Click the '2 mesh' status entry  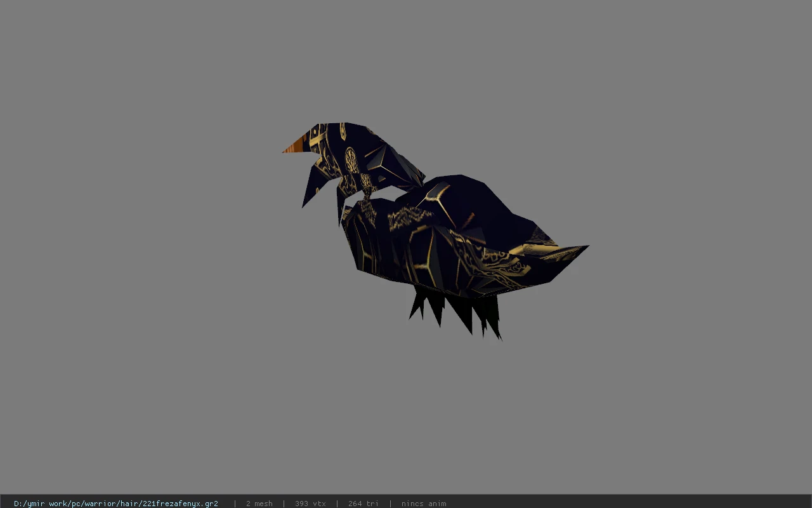tap(259, 504)
